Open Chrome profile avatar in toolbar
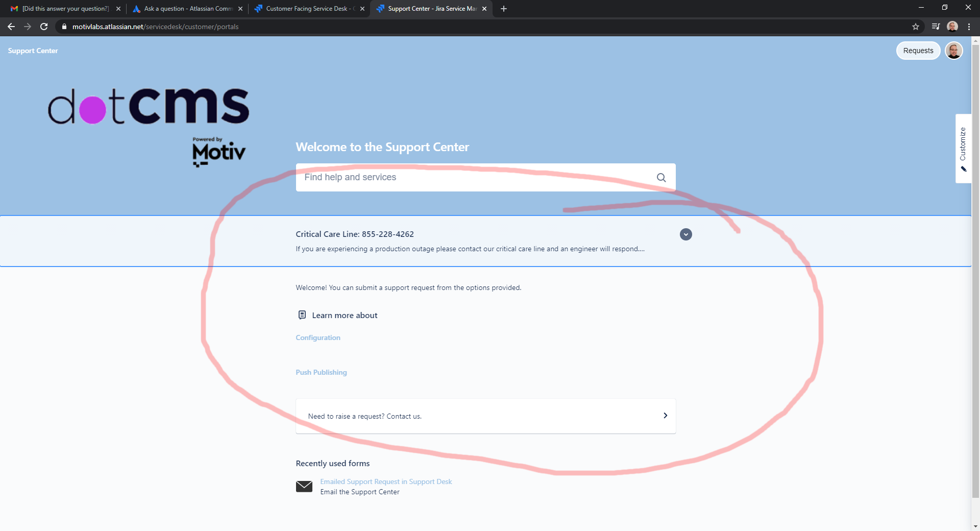 (952, 27)
